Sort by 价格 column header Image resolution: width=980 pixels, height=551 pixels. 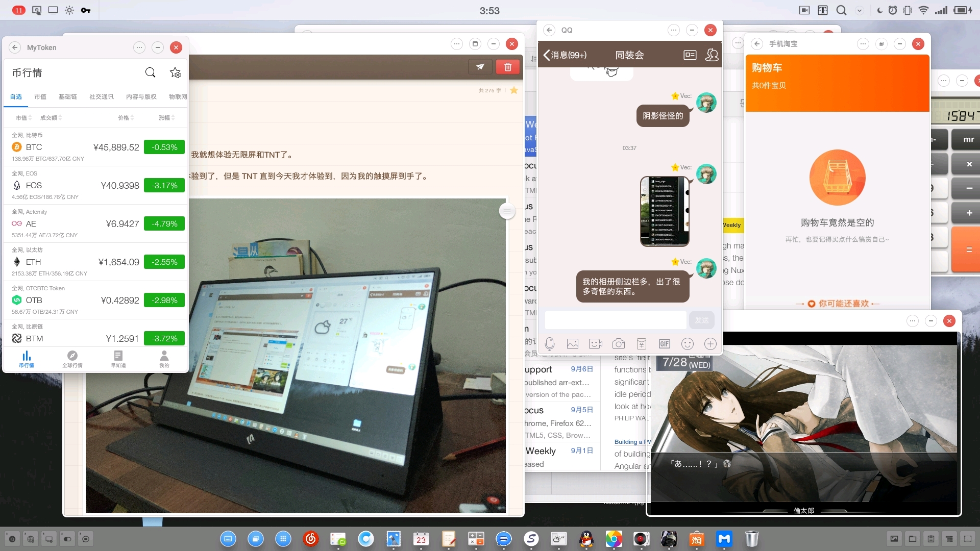[x=126, y=118]
